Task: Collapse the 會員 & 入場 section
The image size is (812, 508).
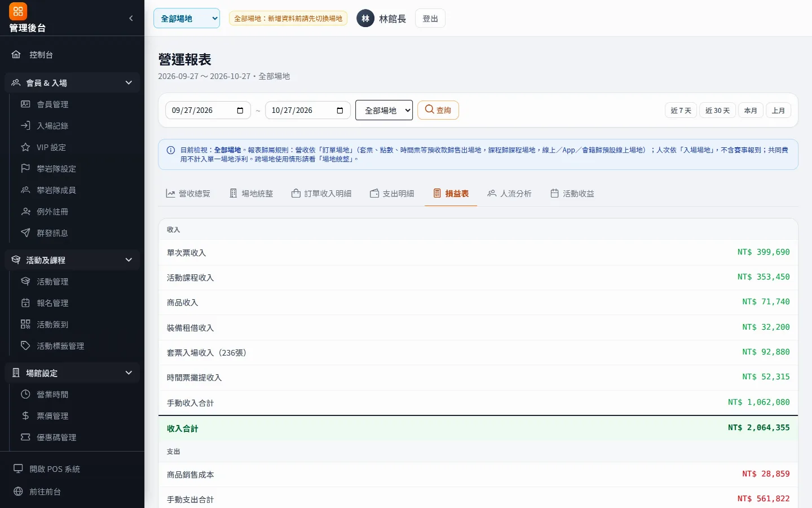Action: tap(72, 83)
